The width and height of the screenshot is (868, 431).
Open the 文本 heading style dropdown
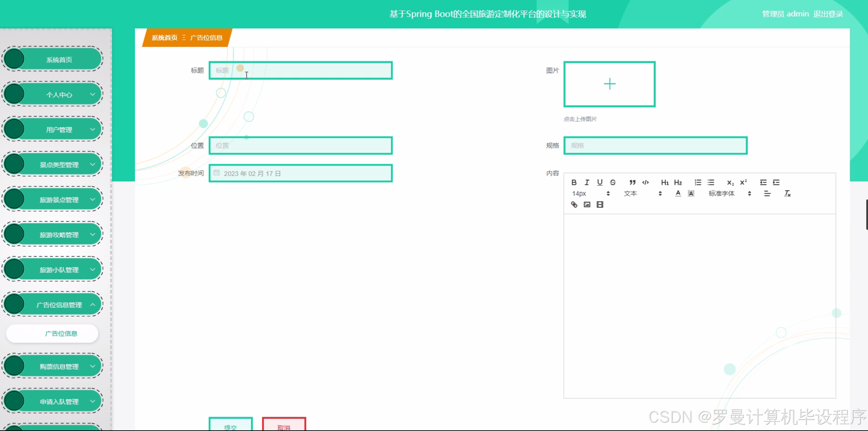(643, 194)
